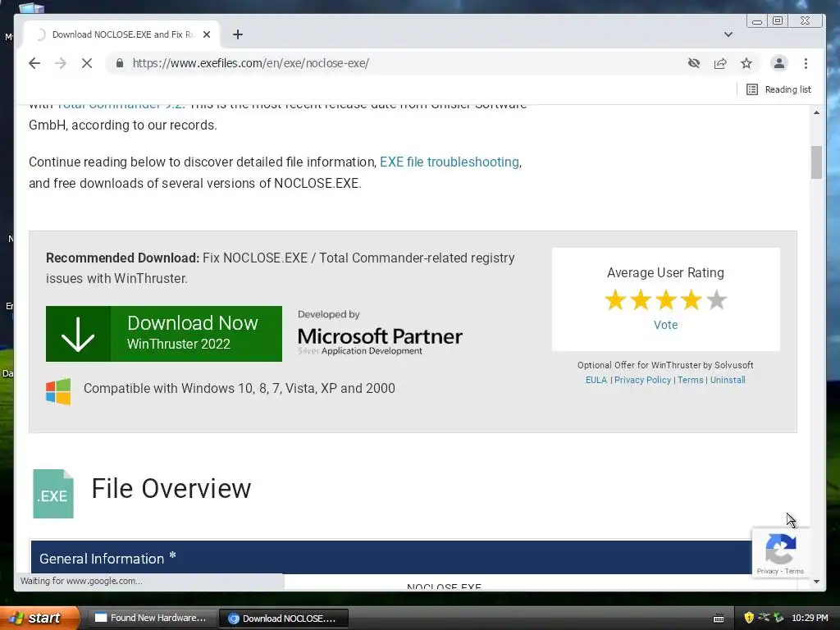Viewport: 840px width, 630px height.
Task: Click the .EXE file type icon
Action: [x=53, y=493]
